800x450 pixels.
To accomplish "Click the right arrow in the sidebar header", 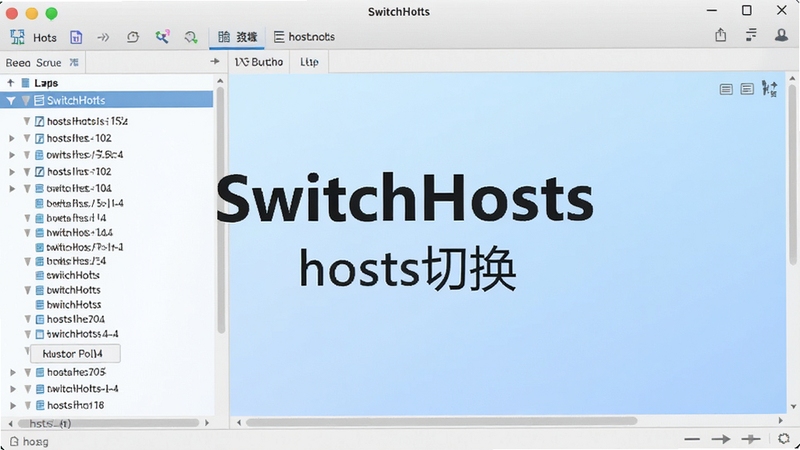I will [x=215, y=61].
